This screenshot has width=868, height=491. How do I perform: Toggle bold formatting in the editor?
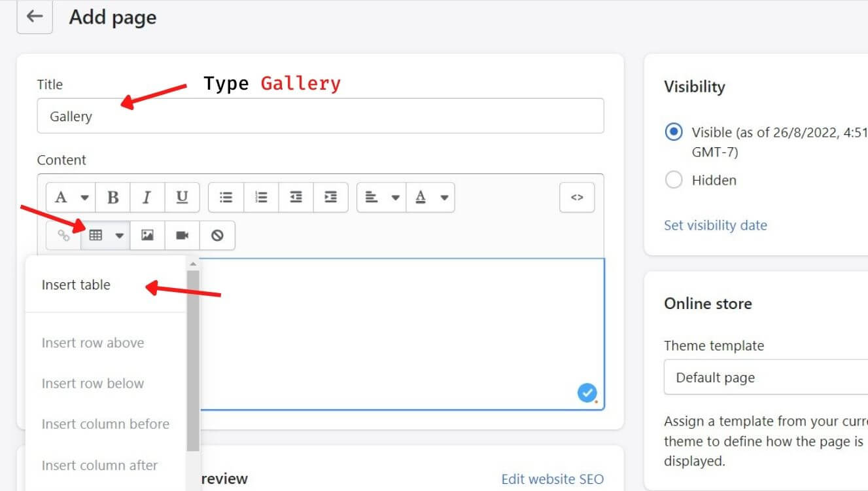(113, 197)
